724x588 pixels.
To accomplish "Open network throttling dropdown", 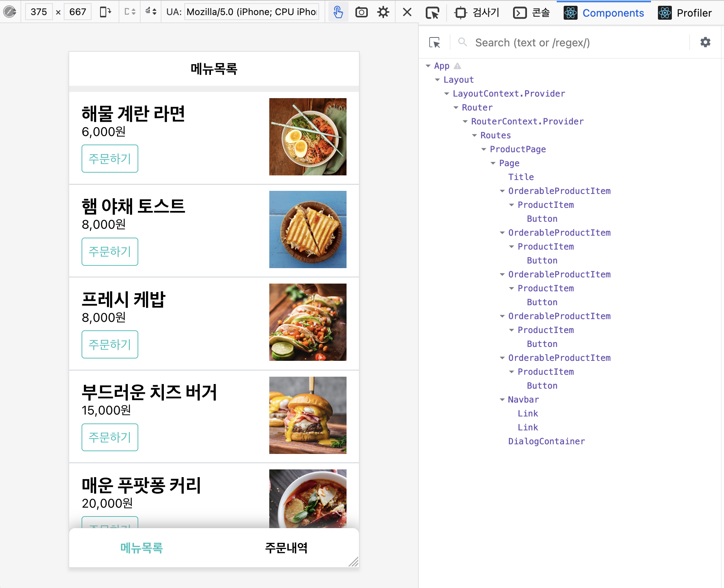I will tap(151, 12).
